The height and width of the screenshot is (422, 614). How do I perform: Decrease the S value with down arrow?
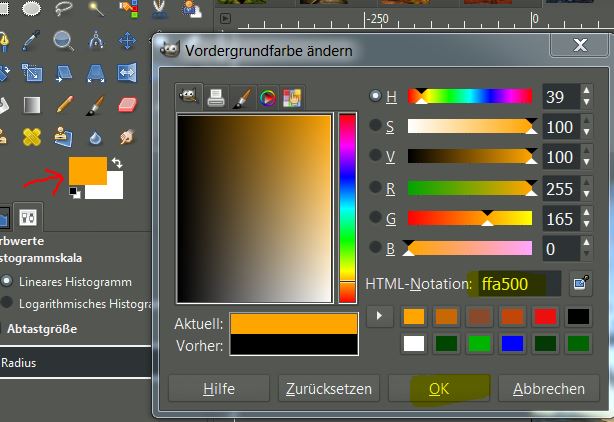click(586, 132)
